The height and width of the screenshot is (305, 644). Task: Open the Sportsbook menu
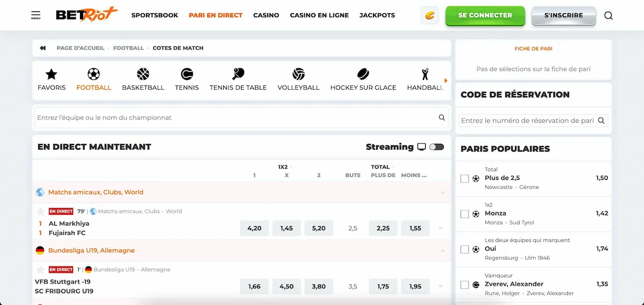click(x=155, y=15)
